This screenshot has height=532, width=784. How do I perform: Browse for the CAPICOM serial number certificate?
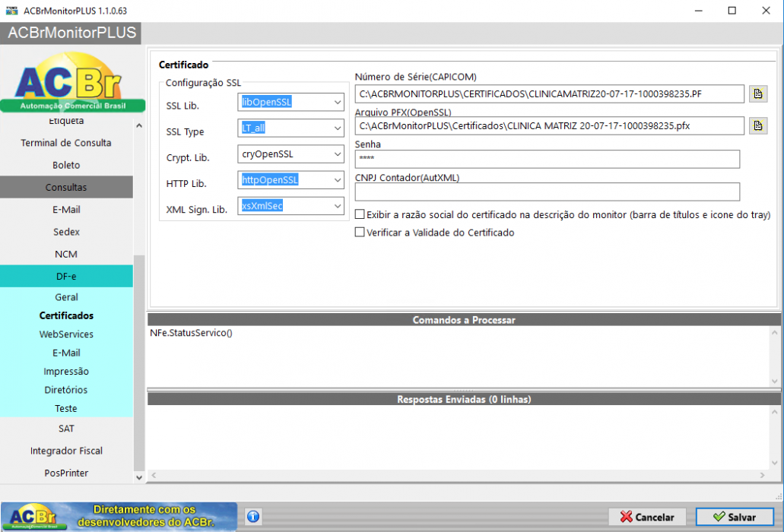coord(758,94)
